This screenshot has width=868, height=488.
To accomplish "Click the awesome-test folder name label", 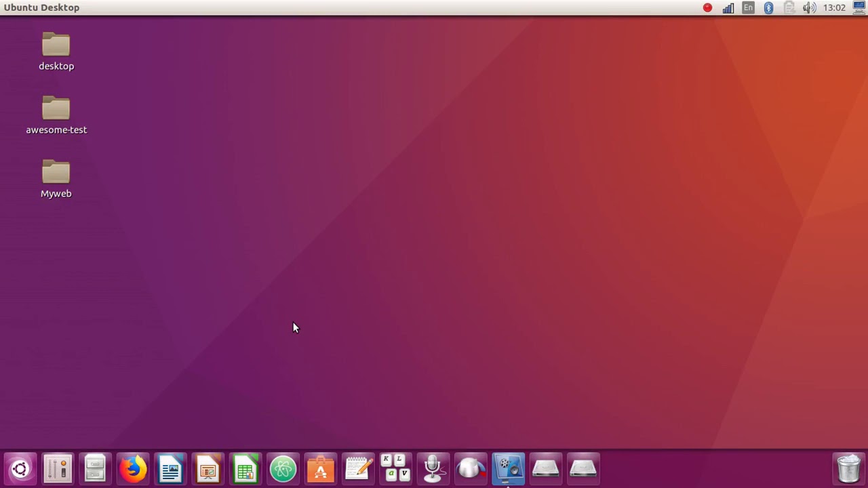I will coord(56,129).
